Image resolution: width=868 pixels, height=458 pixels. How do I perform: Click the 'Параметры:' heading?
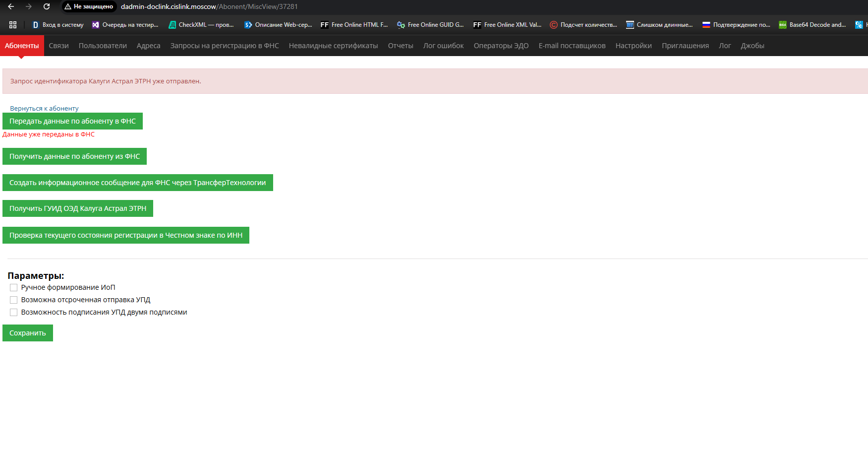tap(36, 276)
